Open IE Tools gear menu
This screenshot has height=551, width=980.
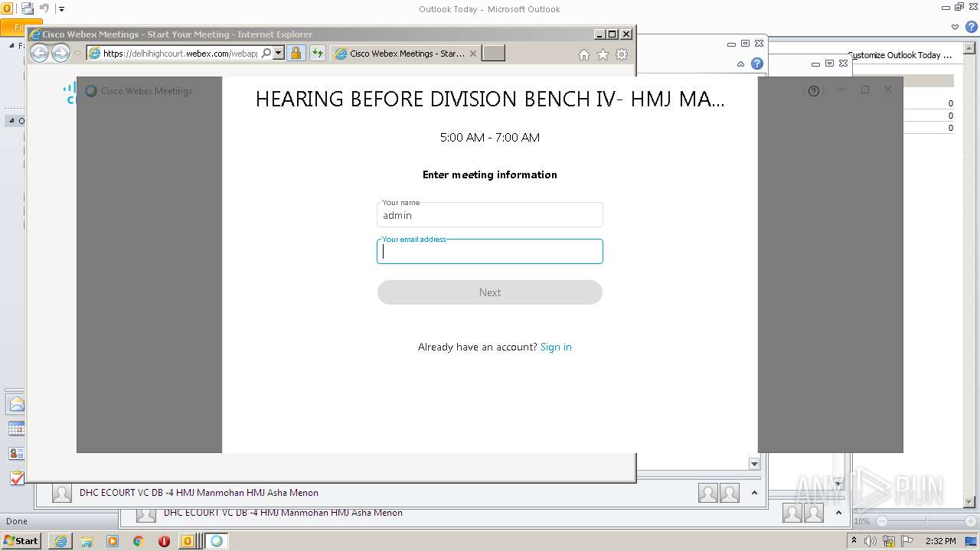click(622, 54)
